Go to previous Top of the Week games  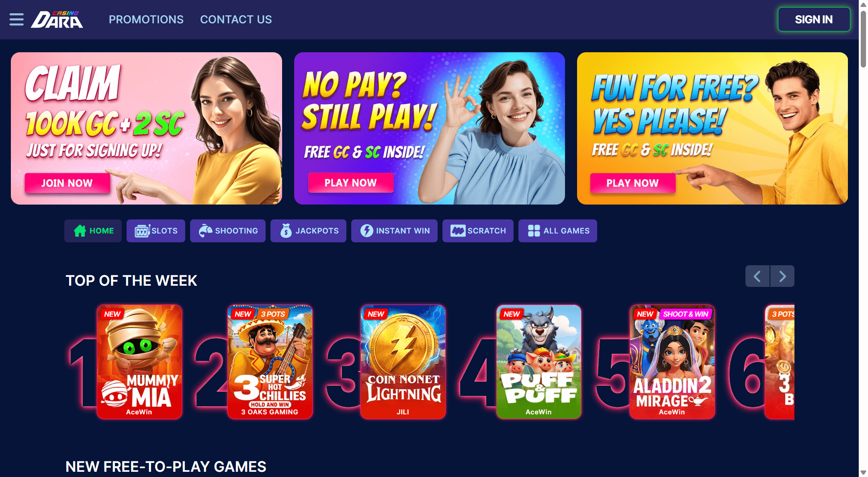pyautogui.click(x=757, y=276)
